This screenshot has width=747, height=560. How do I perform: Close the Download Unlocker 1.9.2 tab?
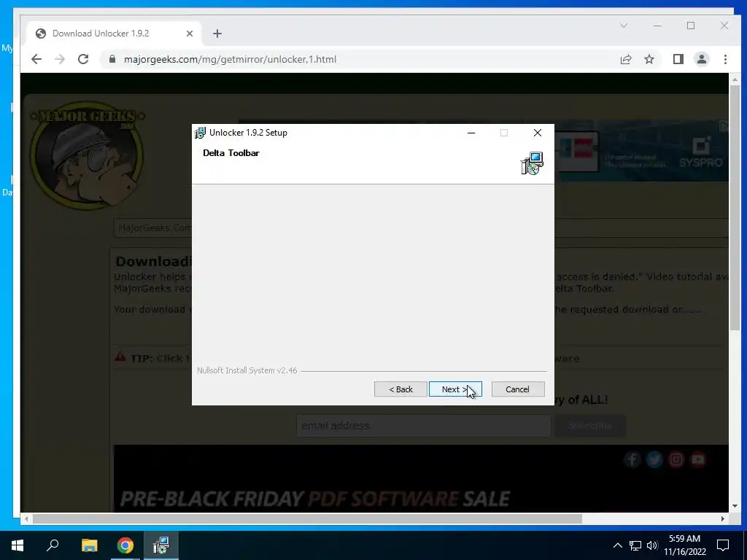(190, 34)
